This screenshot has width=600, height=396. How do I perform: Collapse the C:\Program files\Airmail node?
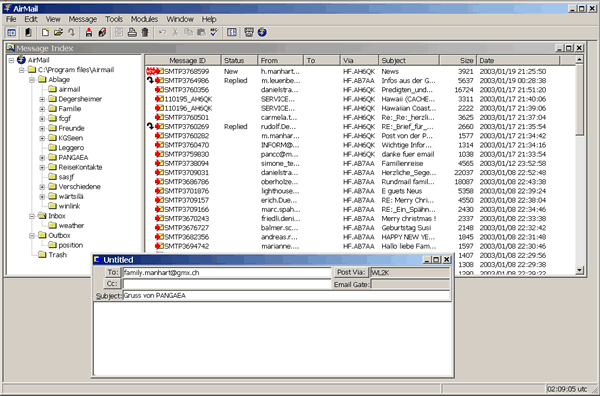[x=22, y=70]
